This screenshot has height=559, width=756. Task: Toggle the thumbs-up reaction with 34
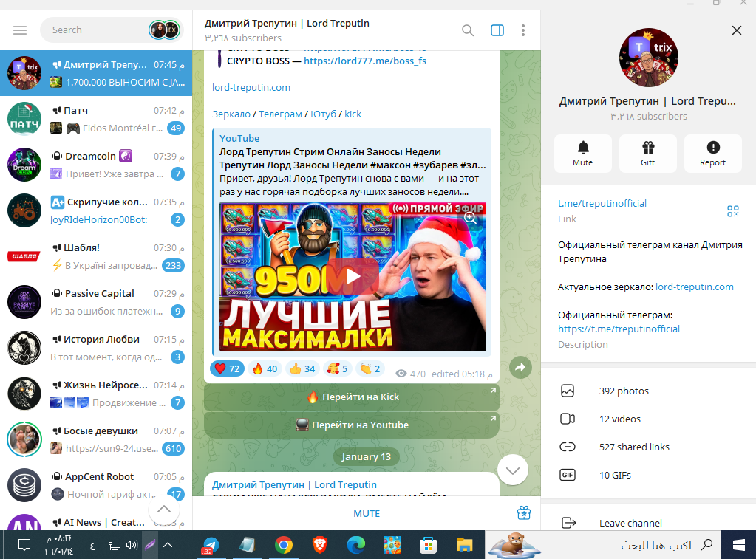(302, 368)
